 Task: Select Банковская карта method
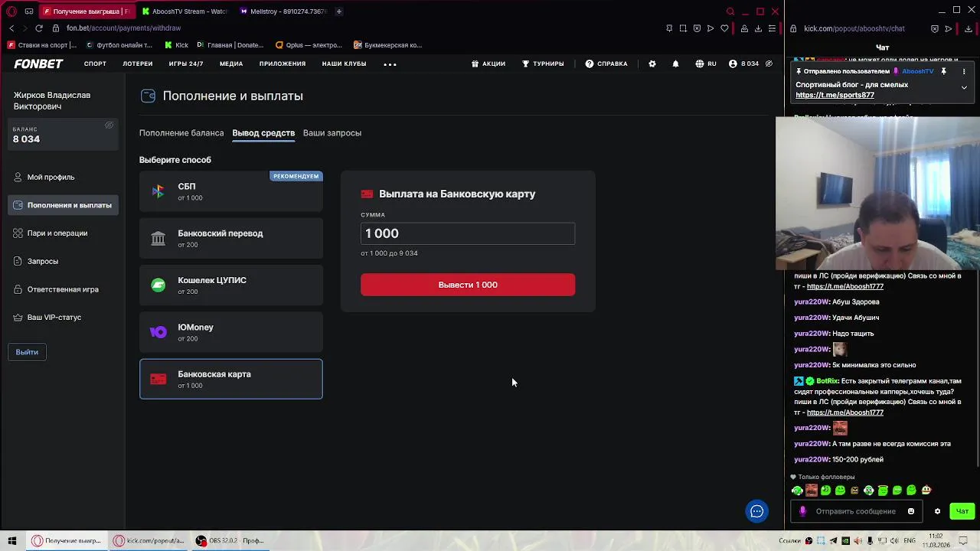tap(231, 379)
